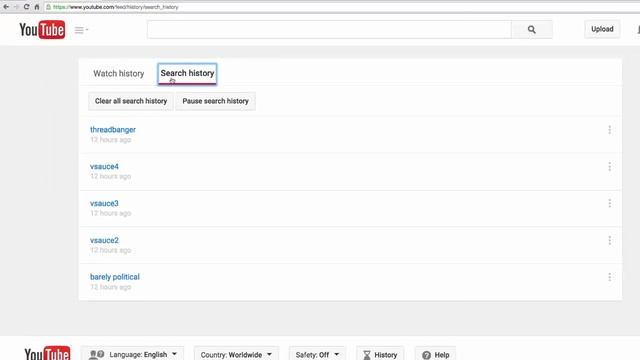The height and width of the screenshot is (360, 640).
Task: Click the browser forward arrow
Action: click(x=16, y=7)
